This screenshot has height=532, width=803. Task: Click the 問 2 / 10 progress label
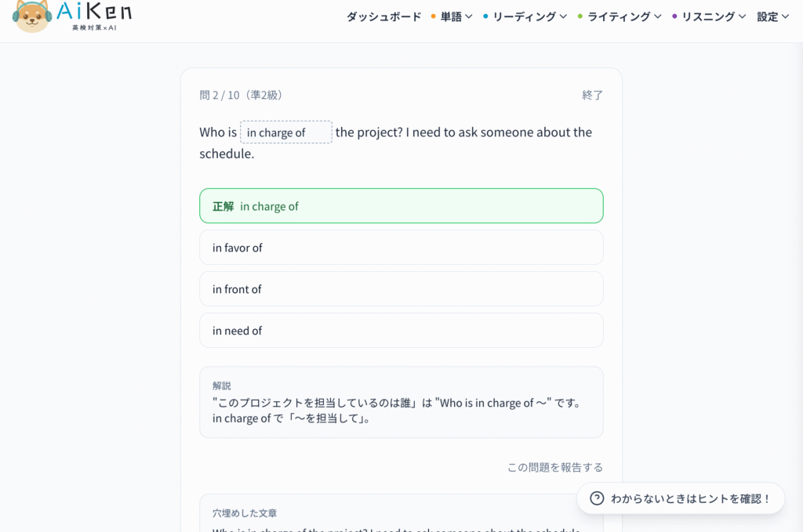(240, 95)
